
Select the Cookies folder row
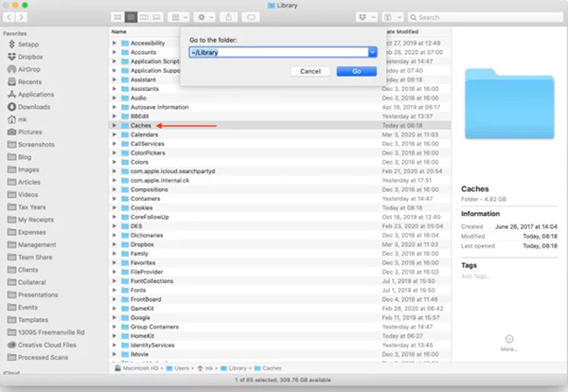click(280, 208)
